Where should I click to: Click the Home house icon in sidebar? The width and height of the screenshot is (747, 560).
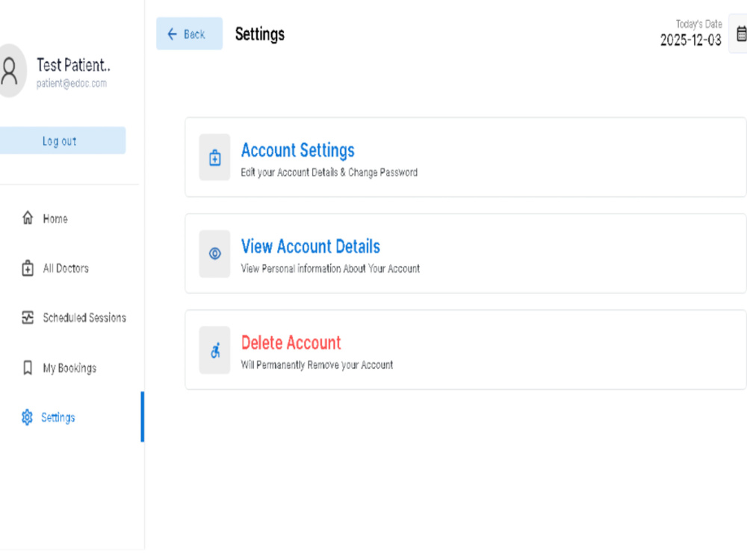click(28, 218)
